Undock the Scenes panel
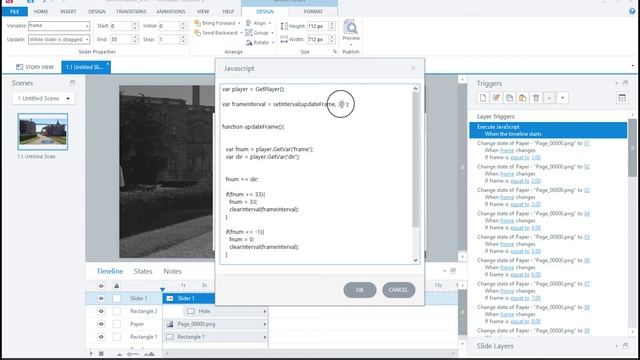Screen dimensions: 640x360 coord(72,83)
